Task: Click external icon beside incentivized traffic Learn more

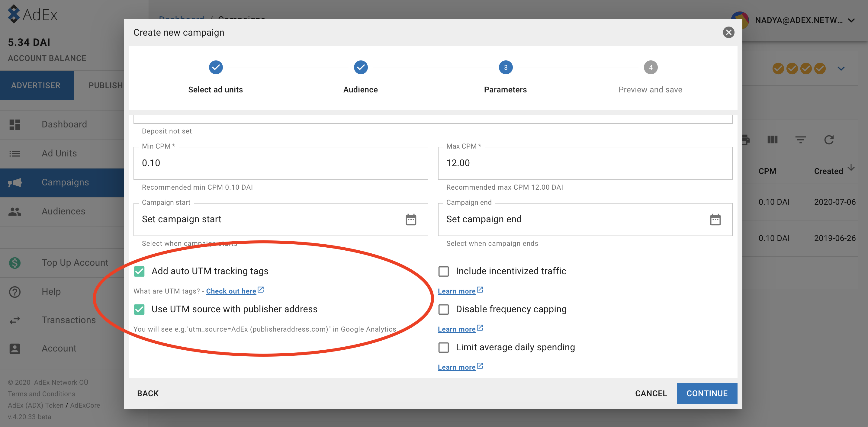Action: (480, 290)
